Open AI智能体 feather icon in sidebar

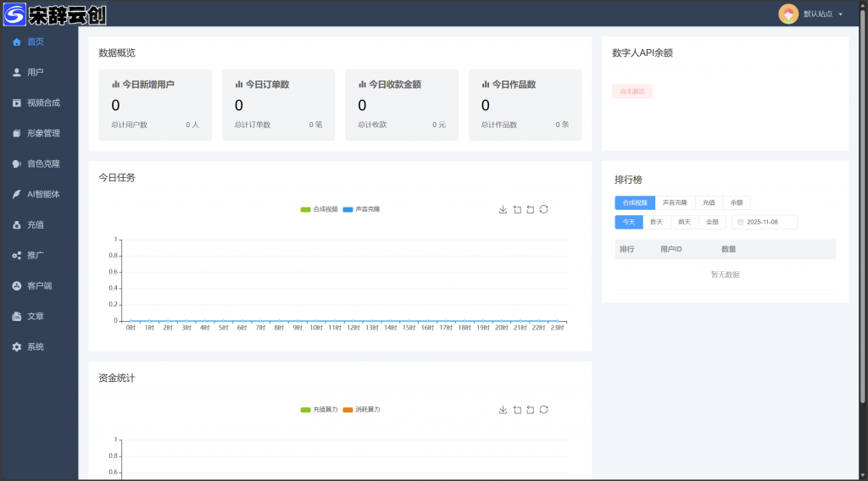[x=17, y=194]
